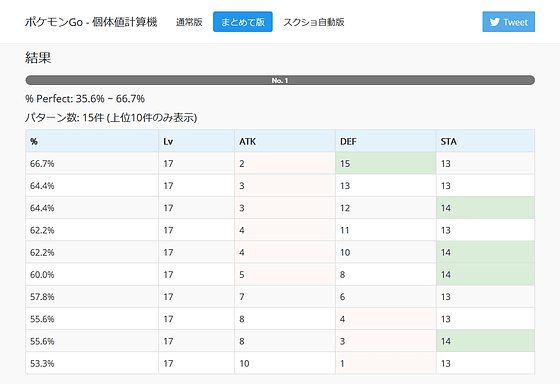Switch to スクショ自動版 tab
This screenshot has width=560, height=384.
tap(314, 22)
